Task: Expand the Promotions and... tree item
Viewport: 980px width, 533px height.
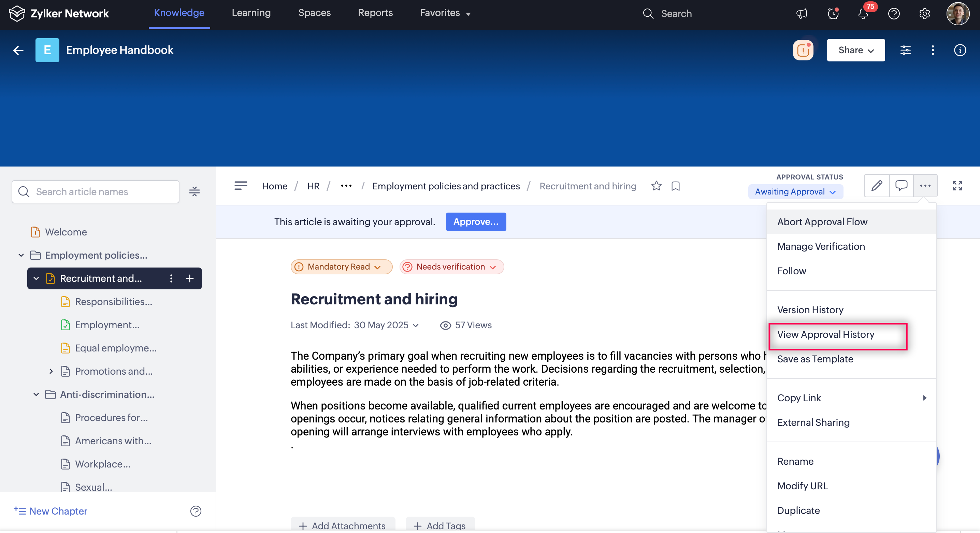Action: [51, 371]
